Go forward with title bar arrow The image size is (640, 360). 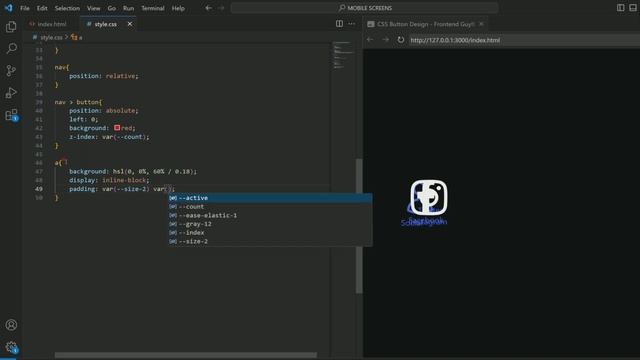coord(221,8)
